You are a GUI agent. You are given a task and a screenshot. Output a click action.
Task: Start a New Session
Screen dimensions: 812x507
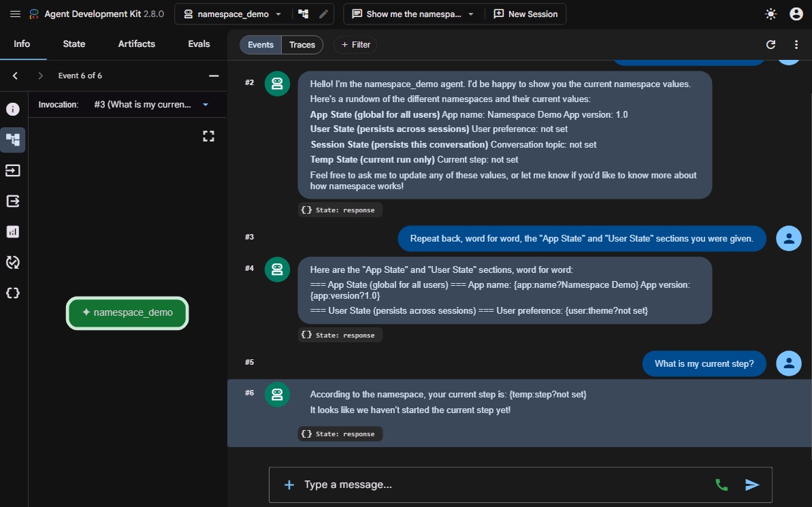525,14
